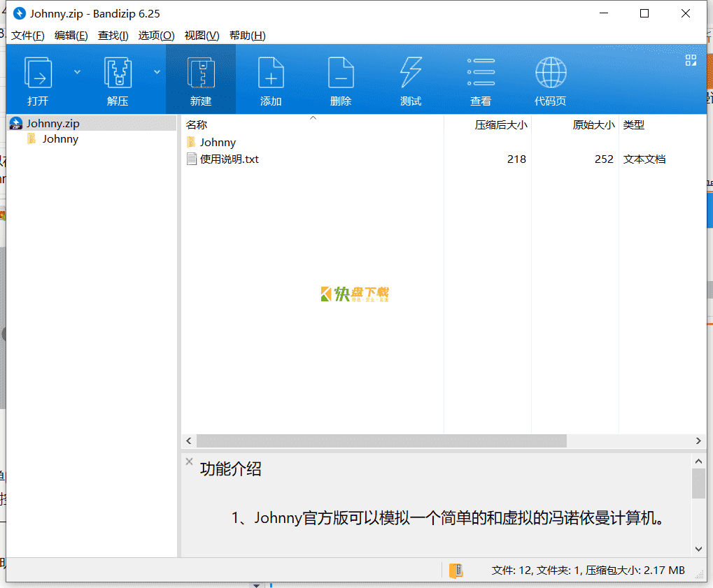Expand the dropdown arrow next to 解压

[x=157, y=72]
